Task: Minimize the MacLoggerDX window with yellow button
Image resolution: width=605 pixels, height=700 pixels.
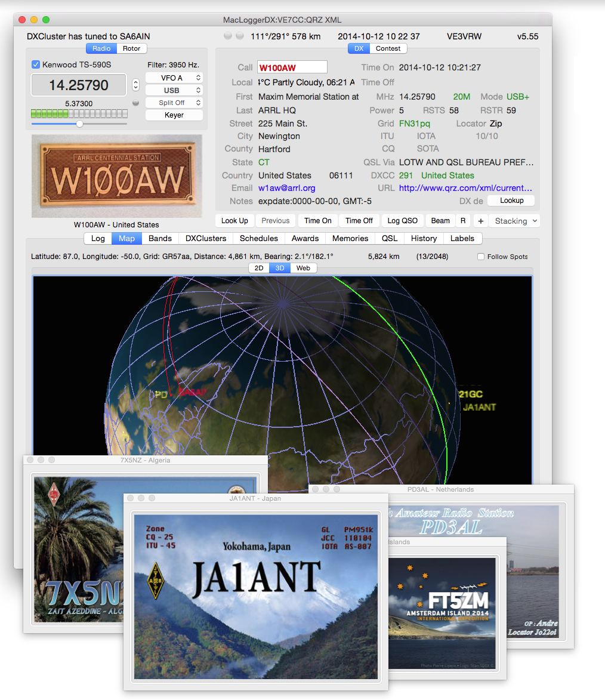Action: point(33,20)
